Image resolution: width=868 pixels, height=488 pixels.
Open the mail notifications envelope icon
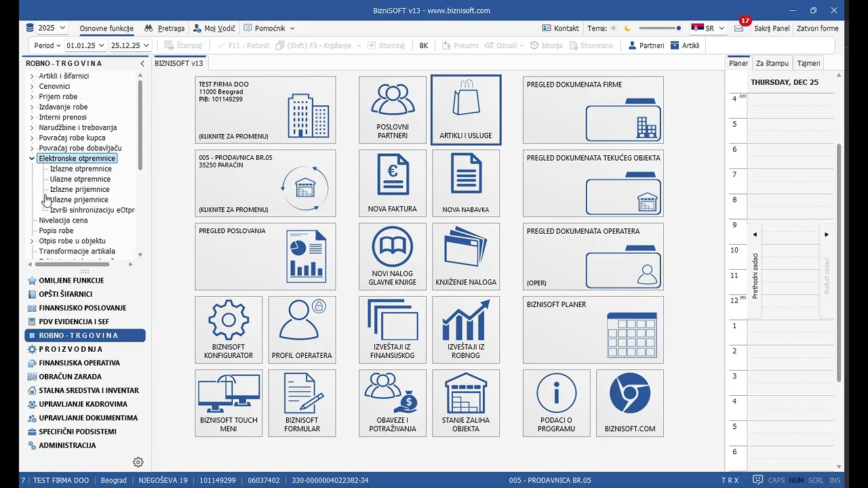coord(739,28)
